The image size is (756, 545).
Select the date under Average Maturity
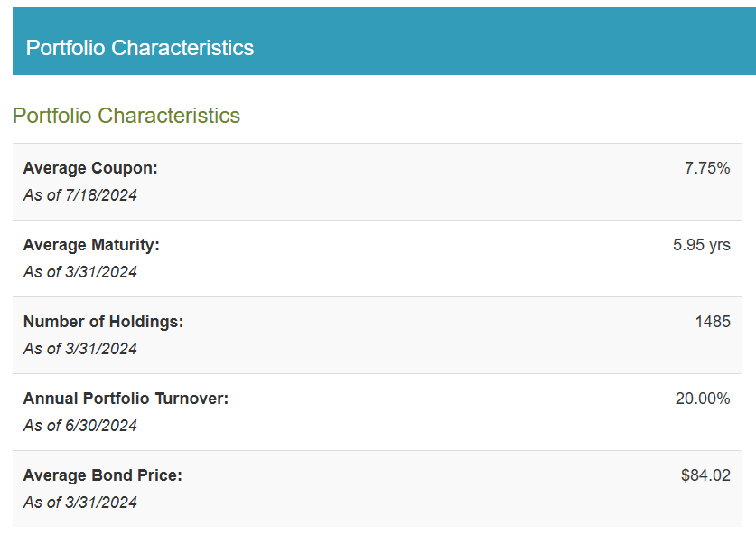pyautogui.click(x=80, y=271)
